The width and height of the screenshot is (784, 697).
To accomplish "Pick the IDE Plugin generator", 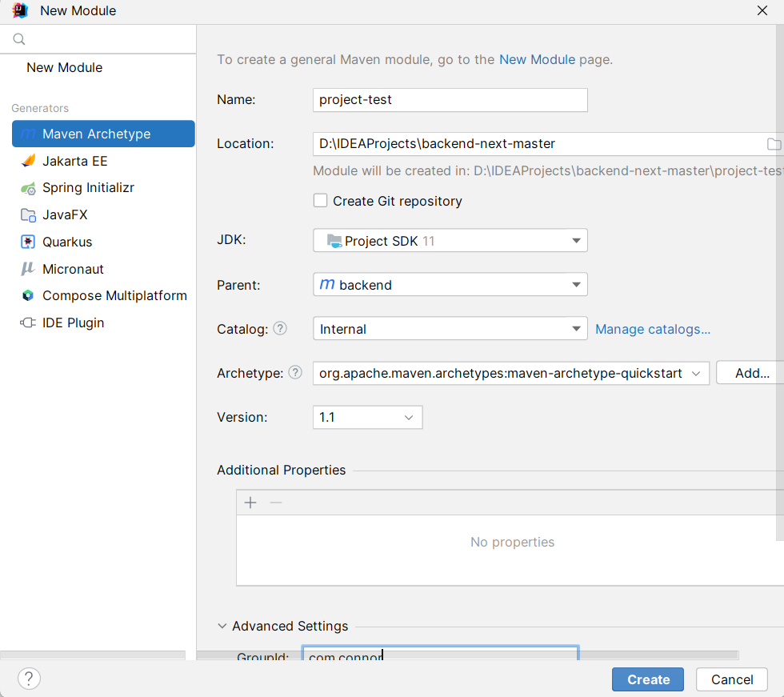I will pos(73,322).
